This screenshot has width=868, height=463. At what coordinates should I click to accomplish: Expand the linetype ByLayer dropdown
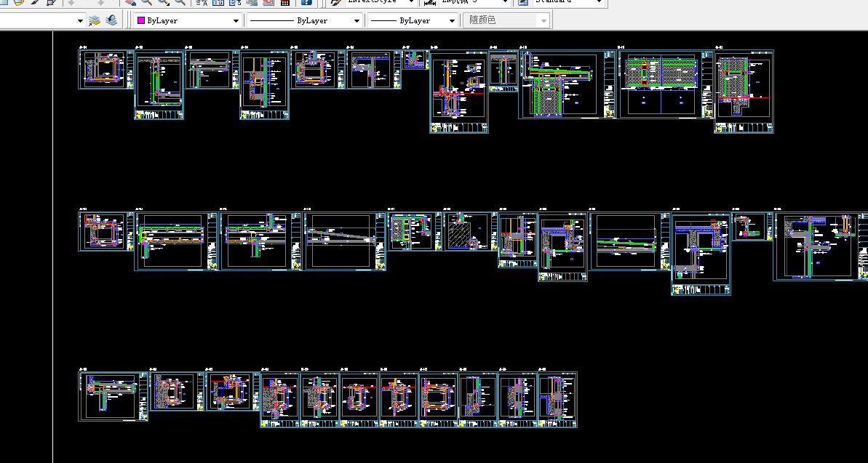pos(357,20)
